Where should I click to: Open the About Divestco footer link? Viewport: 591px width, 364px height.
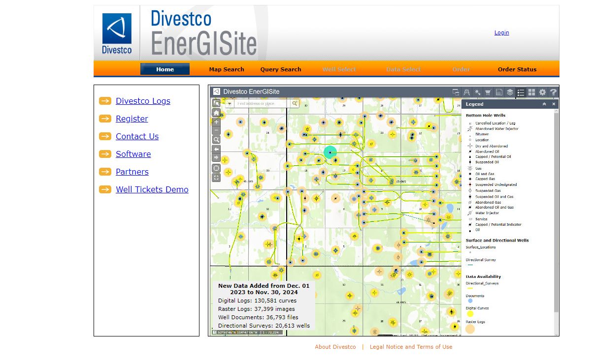coord(335,347)
